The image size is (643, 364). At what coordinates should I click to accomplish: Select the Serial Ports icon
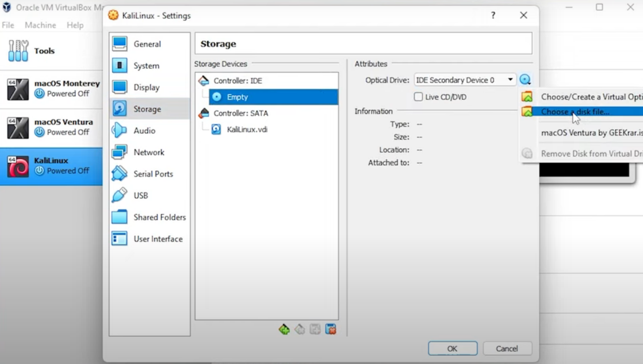tap(120, 174)
